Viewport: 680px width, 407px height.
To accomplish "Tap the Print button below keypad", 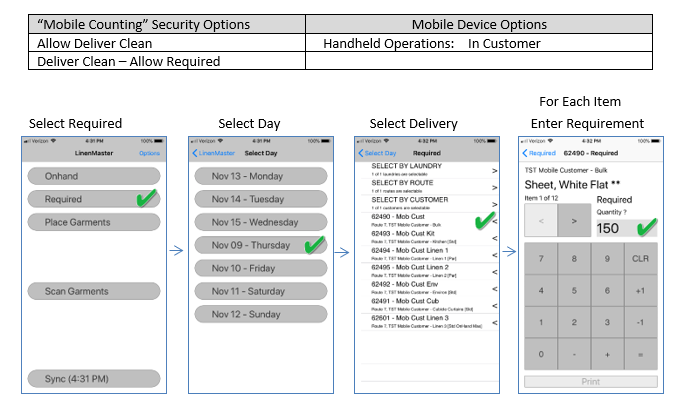I will [590, 381].
